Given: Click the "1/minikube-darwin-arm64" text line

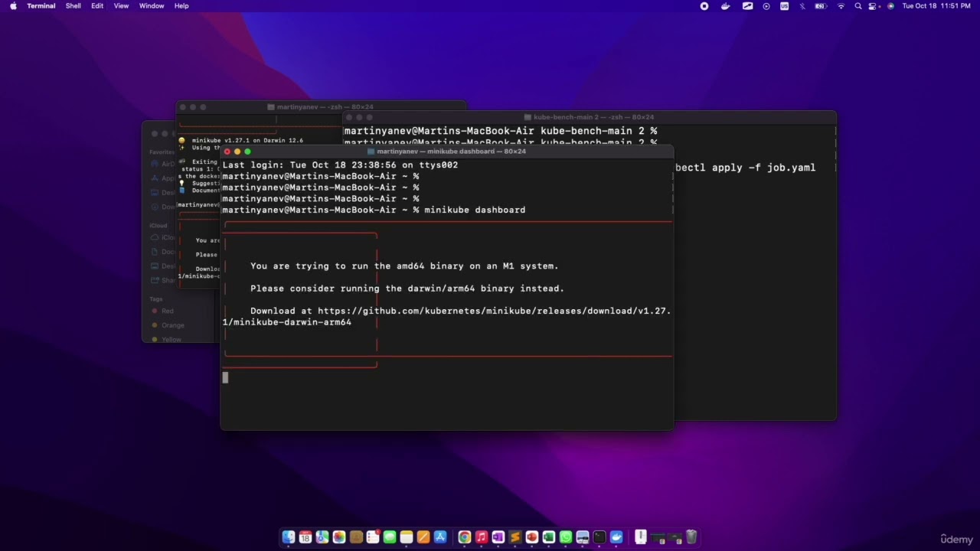Looking at the screenshot, I should 287,322.
